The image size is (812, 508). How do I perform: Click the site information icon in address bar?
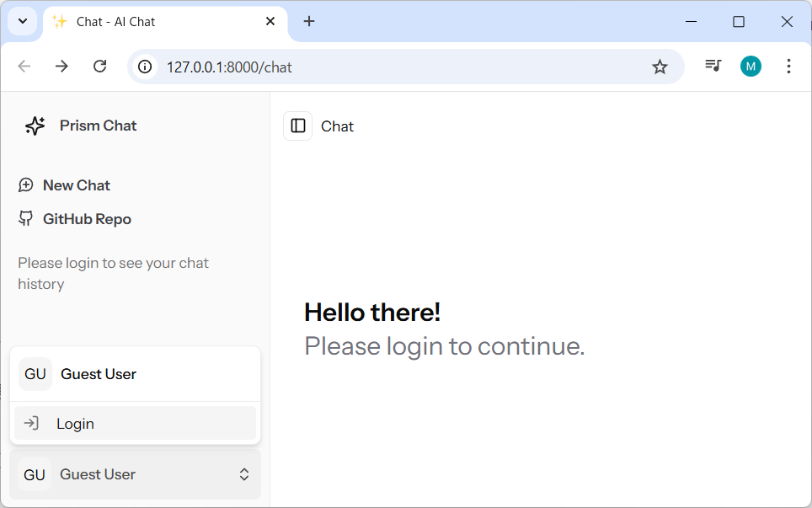(x=146, y=67)
